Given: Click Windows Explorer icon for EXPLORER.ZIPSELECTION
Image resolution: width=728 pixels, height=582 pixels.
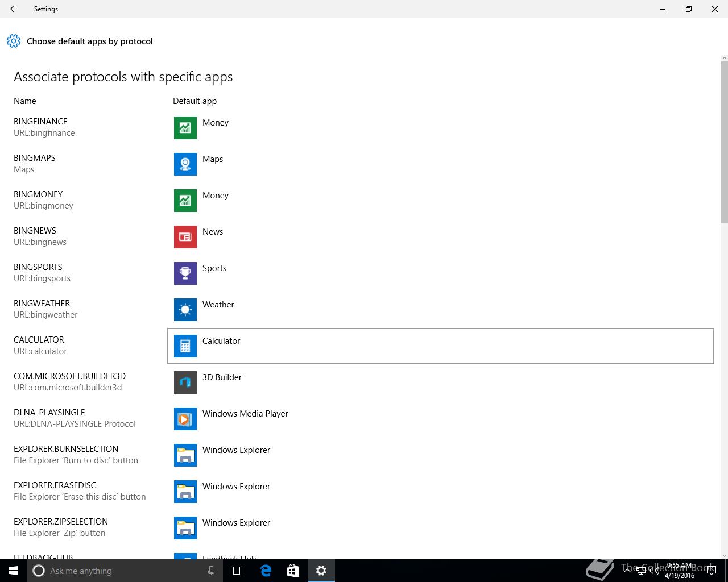Looking at the screenshot, I should pos(185,528).
